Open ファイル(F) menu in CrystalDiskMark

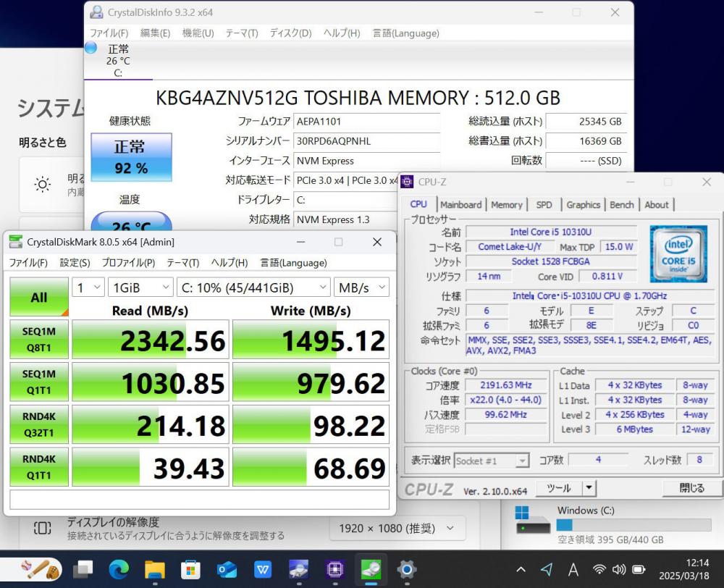pos(28,263)
